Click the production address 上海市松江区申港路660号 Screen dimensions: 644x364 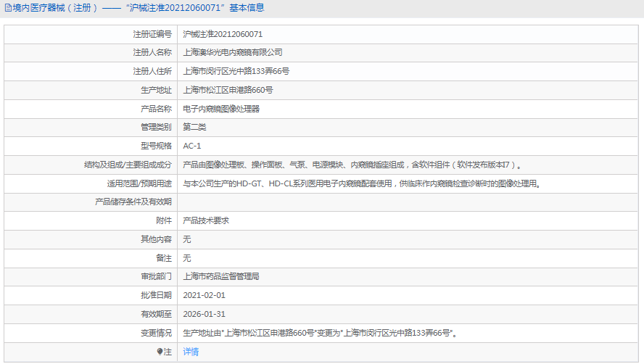click(x=228, y=90)
